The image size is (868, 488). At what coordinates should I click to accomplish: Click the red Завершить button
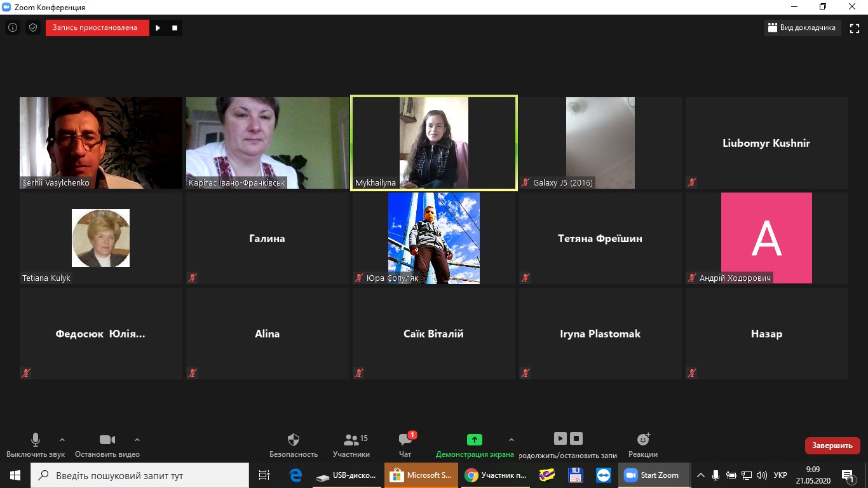(x=832, y=445)
